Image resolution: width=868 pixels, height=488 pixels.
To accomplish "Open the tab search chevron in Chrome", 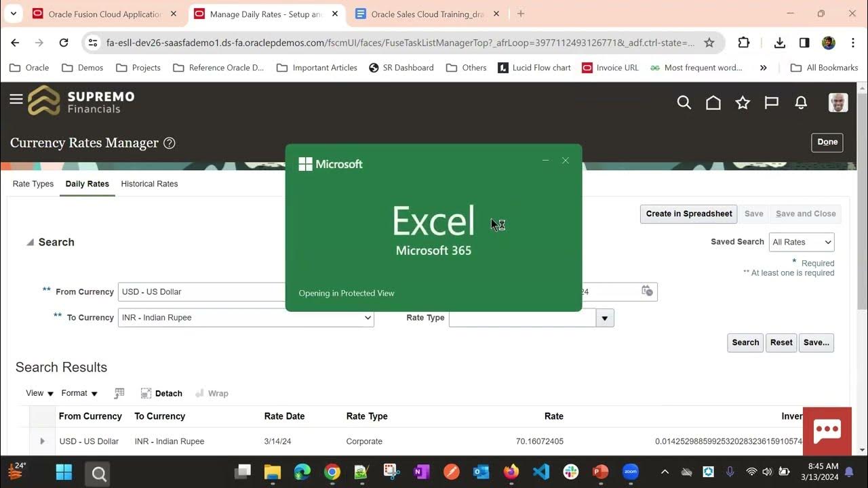I will click(13, 14).
